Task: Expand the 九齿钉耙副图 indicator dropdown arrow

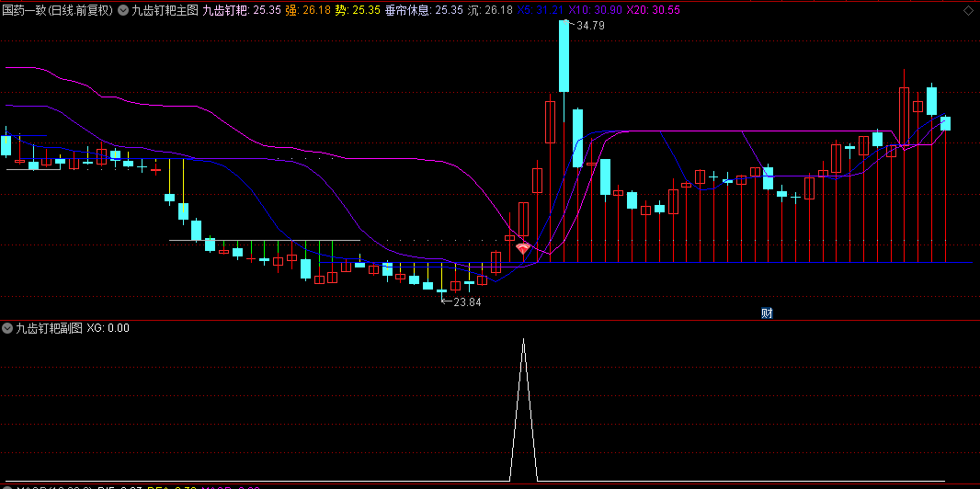Action: [x=7, y=328]
